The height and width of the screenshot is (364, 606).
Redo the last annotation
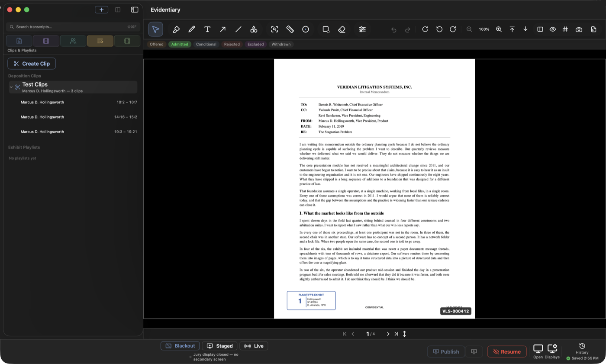(407, 29)
